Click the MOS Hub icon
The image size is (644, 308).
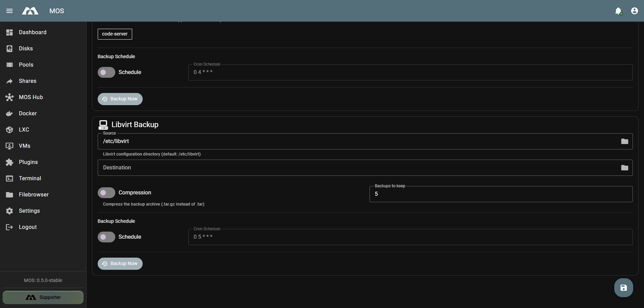(9, 97)
